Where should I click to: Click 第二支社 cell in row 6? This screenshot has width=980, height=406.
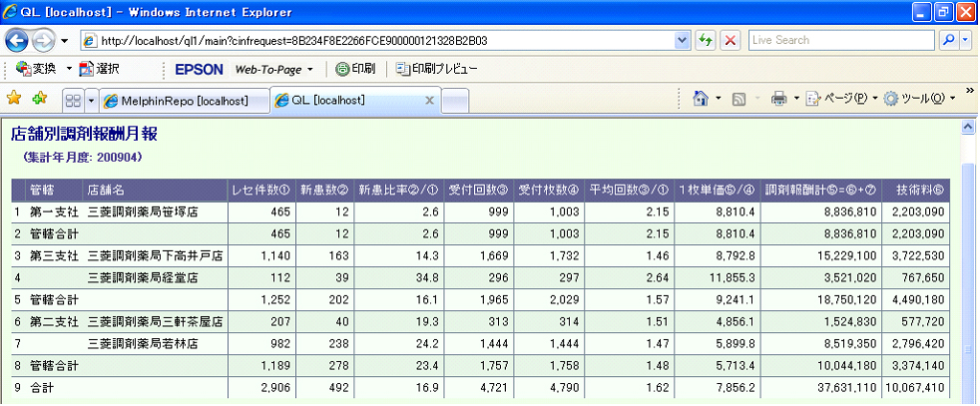[x=54, y=322]
